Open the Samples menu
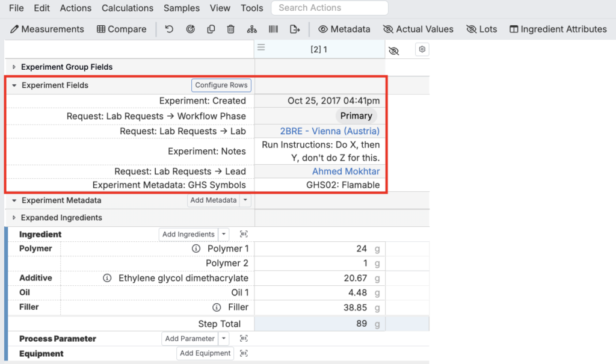616x364 pixels. point(182,8)
